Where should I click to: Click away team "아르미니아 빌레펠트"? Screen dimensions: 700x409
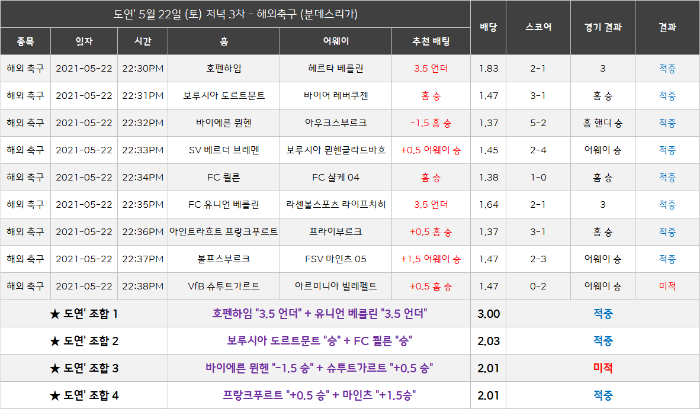coord(336,287)
